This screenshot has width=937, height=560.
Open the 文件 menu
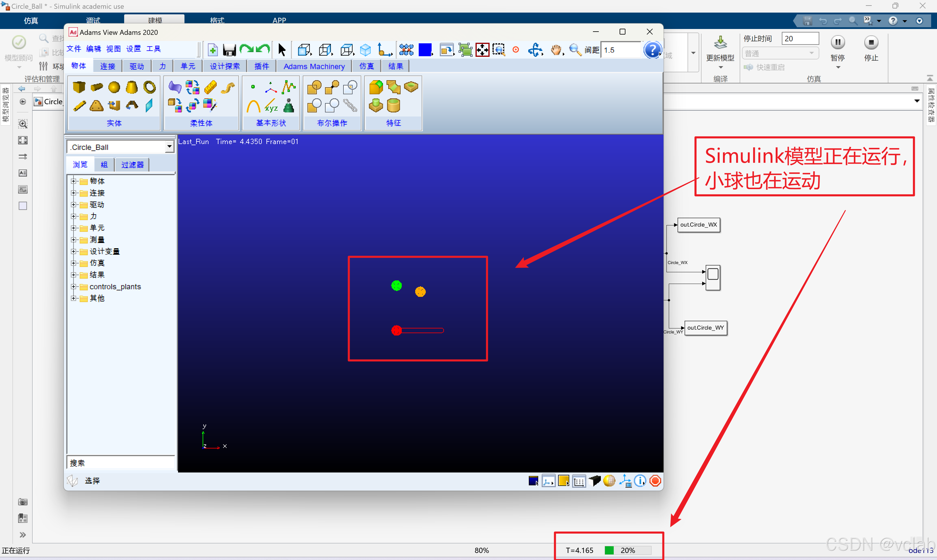[73, 49]
